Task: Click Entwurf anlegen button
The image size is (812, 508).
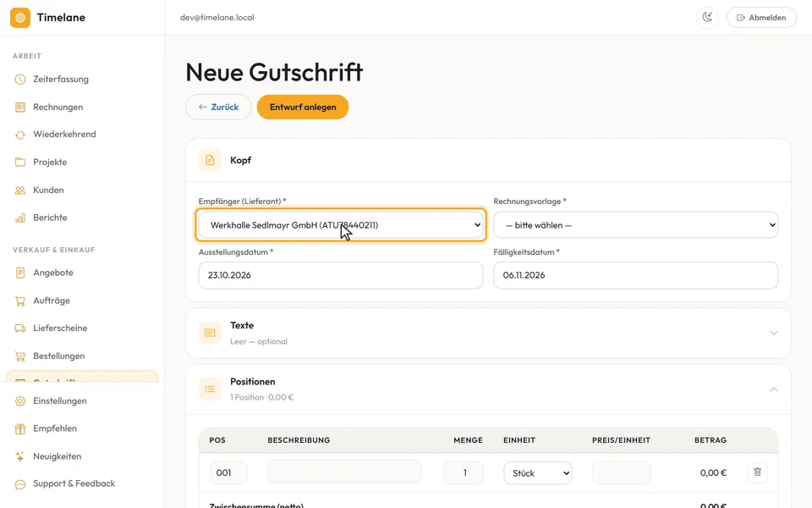Action: pos(303,108)
